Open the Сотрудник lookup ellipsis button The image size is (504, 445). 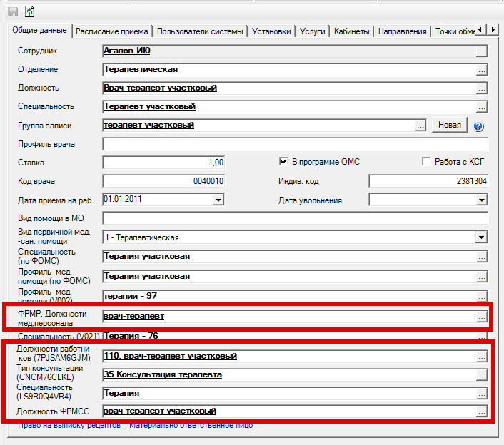tap(482, 51)
